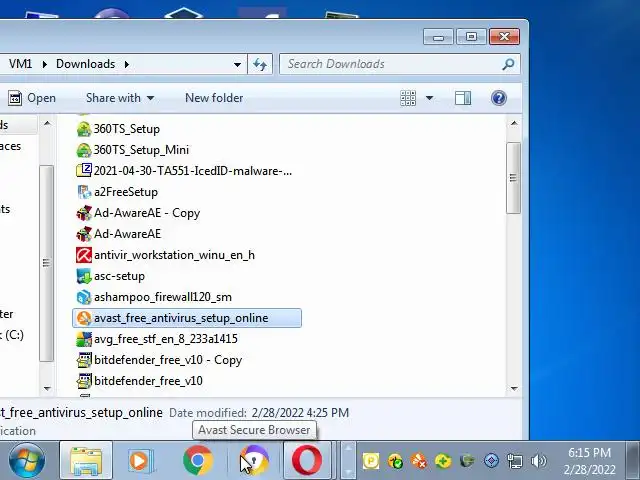Click the navigation pane scroll down arrow
Screen dimensions: 640x480
coord(47,389)
